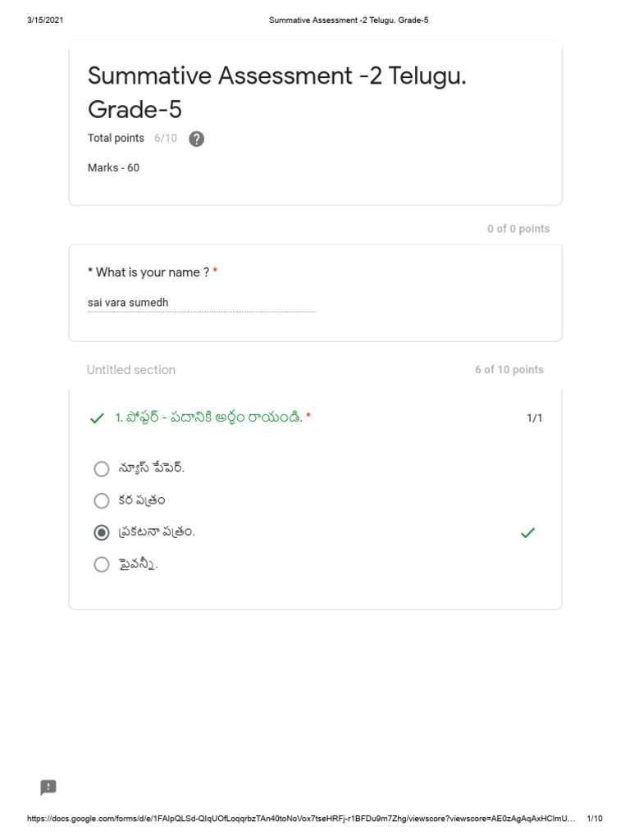Pick the పైవన్నీ radio option
The width and height of the screenshot is (630, 840).
point(102,564)
